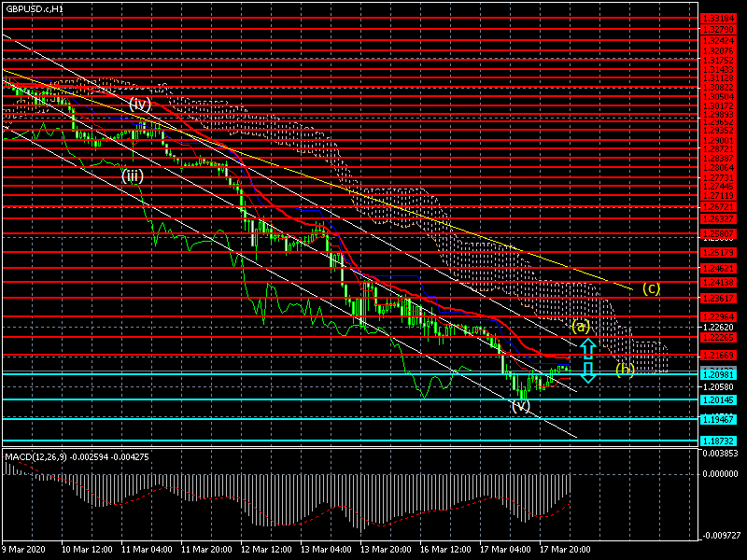Click the 16 Mar 12:00 time label
Viewport: 747px width, 560px height.
pos(446,549)
